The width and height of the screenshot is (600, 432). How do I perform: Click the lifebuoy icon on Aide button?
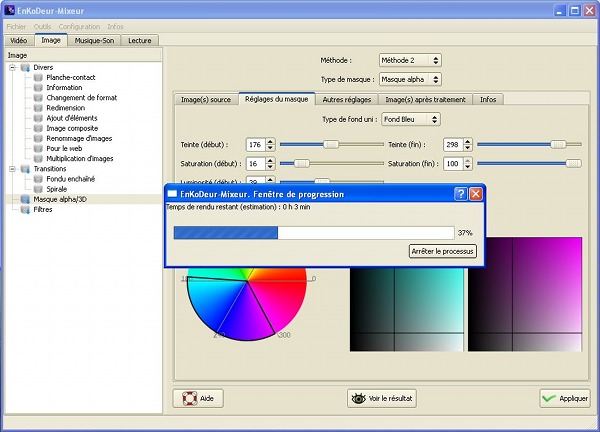pyautogui.click(x=189, y=398)
